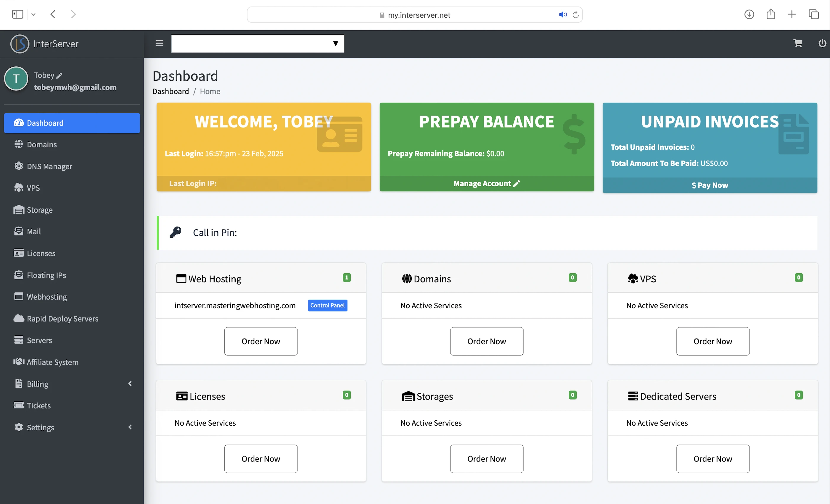Open the top header dropdown selector

click(258, 43)
